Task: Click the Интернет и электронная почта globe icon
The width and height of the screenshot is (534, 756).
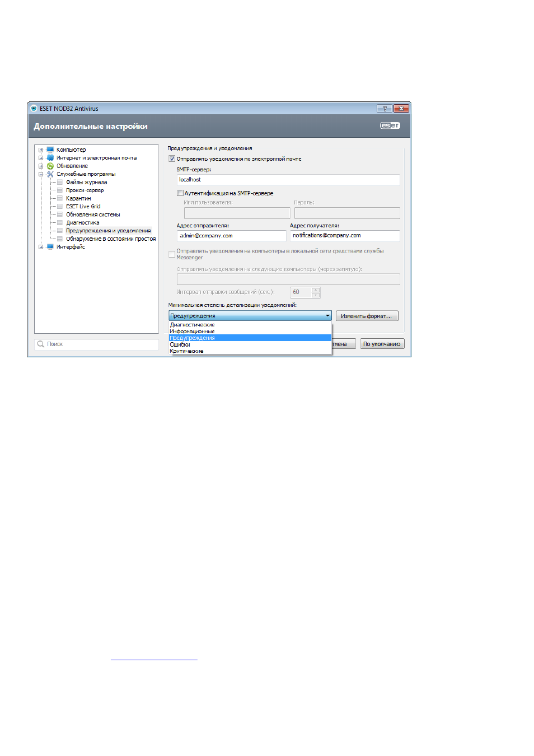Action: coord(50,158)
